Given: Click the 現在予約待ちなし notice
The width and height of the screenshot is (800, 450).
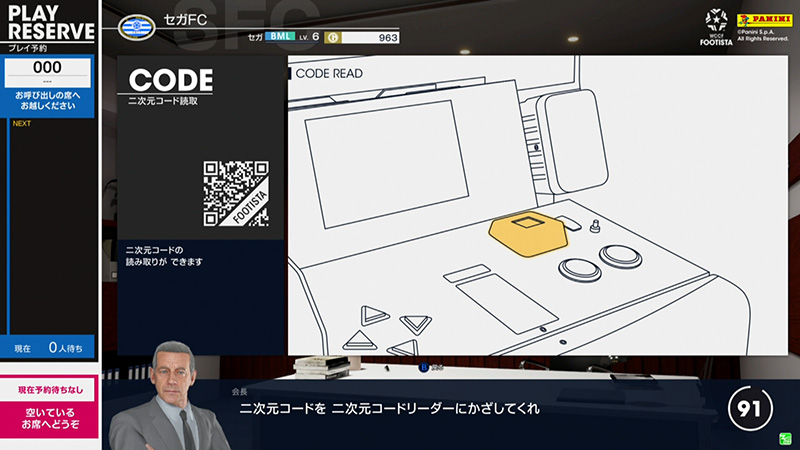Looking at the screenshot, I should point(50,390).
